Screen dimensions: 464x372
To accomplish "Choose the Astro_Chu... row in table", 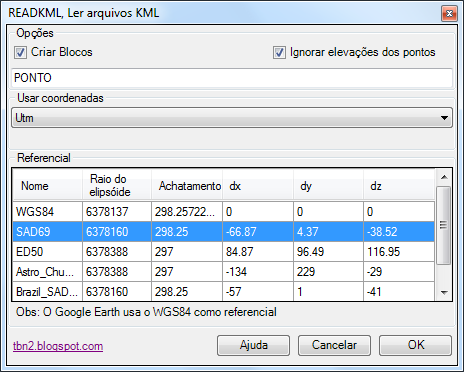I will pyautogui.click(x=224, y=272).
